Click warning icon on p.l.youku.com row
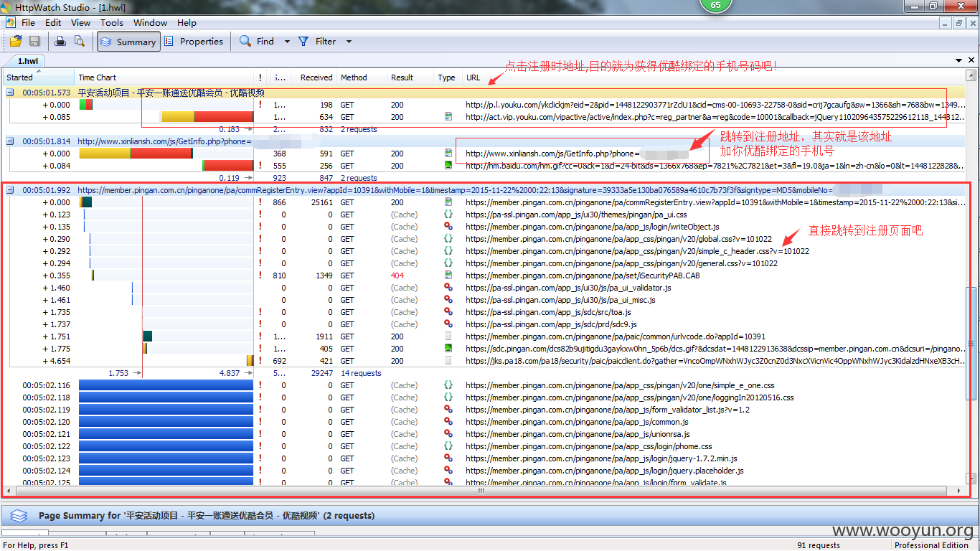 click(260, 105)
